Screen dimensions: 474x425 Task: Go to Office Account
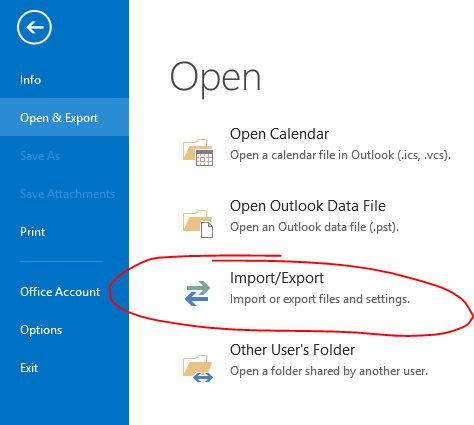tap(64, 292)
